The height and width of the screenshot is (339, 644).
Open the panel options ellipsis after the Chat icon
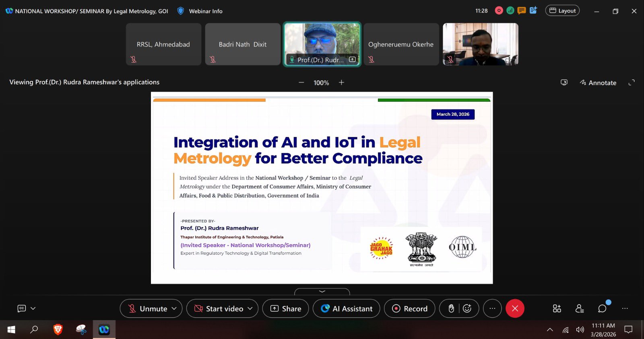tap(625, 308)
